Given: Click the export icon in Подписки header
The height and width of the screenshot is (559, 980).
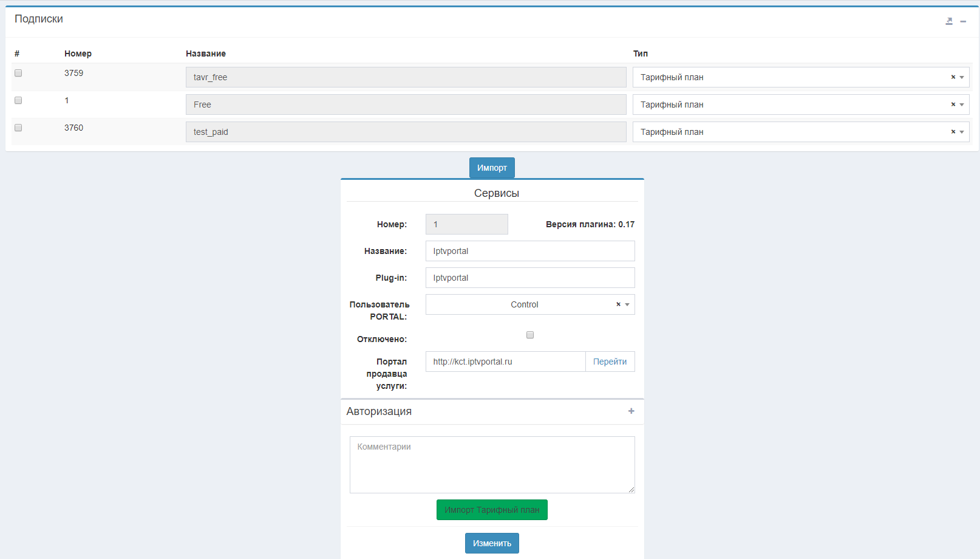Looking at the screenshot, I should click(949, 21).
